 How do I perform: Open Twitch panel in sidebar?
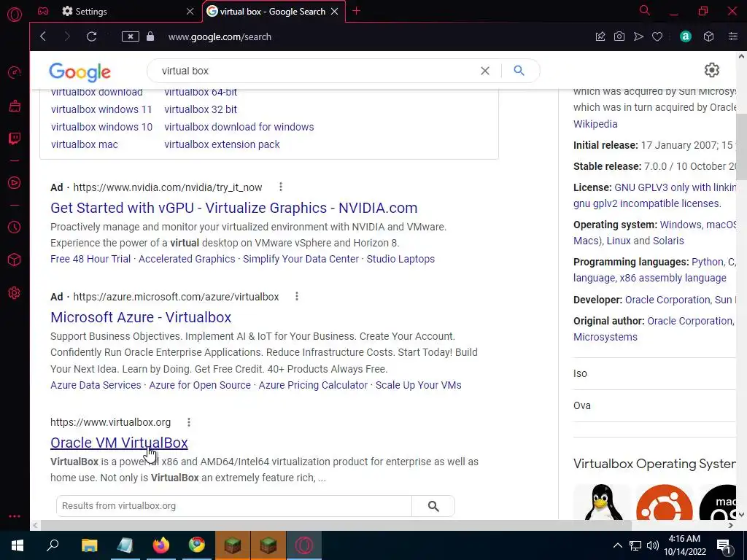15,139
